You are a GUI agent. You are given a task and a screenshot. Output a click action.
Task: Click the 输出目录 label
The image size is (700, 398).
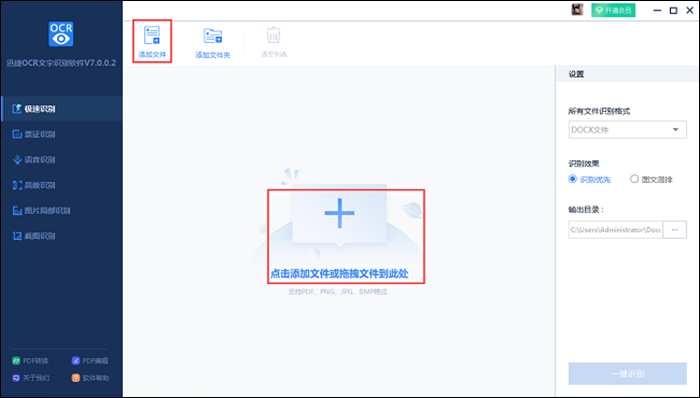tap(586, 209)
